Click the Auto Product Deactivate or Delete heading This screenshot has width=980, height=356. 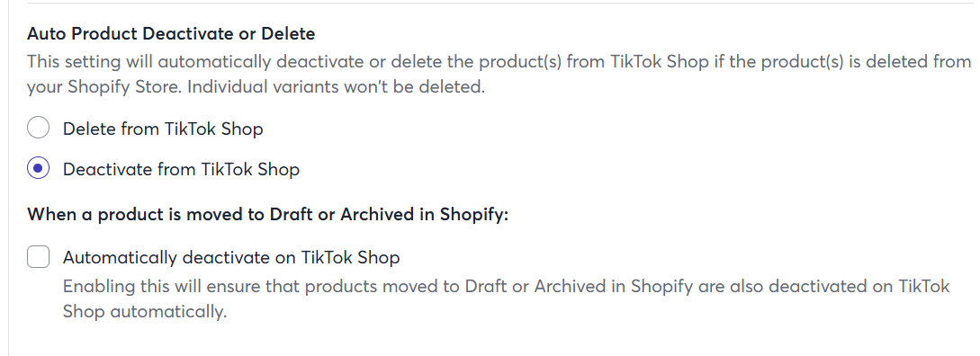tap(171, 33)
